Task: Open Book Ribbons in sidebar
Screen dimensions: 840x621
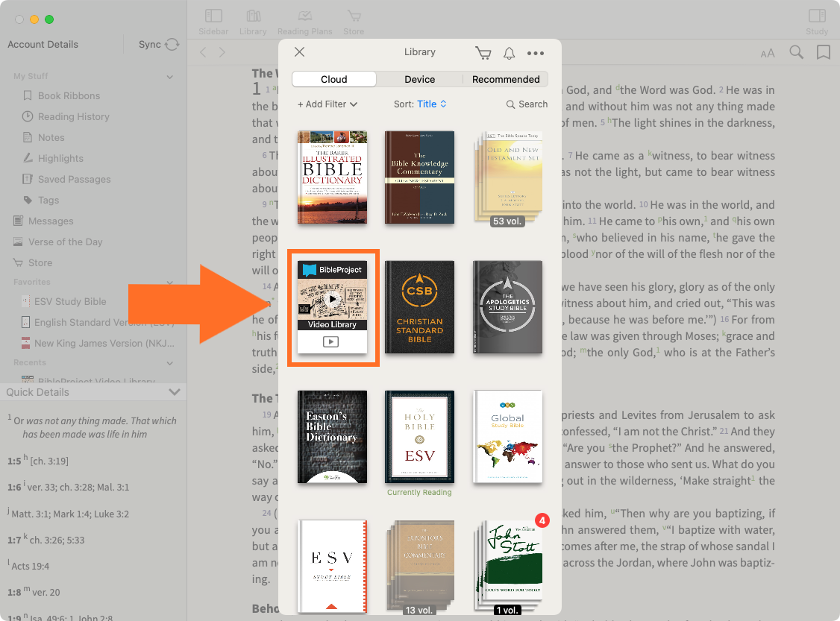Action: (x=69, y=96)
